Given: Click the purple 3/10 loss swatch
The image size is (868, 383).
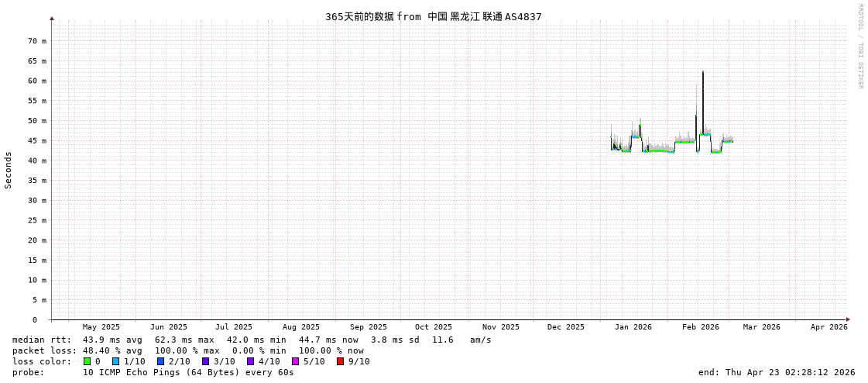Looking at the screenshot, I should coord(206,361).
